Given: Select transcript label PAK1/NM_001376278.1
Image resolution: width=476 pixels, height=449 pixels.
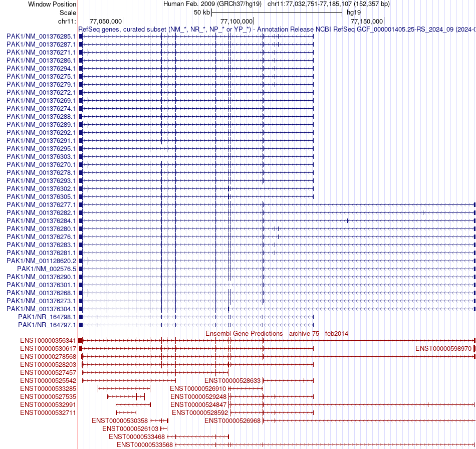Looking at the screenshot, I should pos(41,173).
